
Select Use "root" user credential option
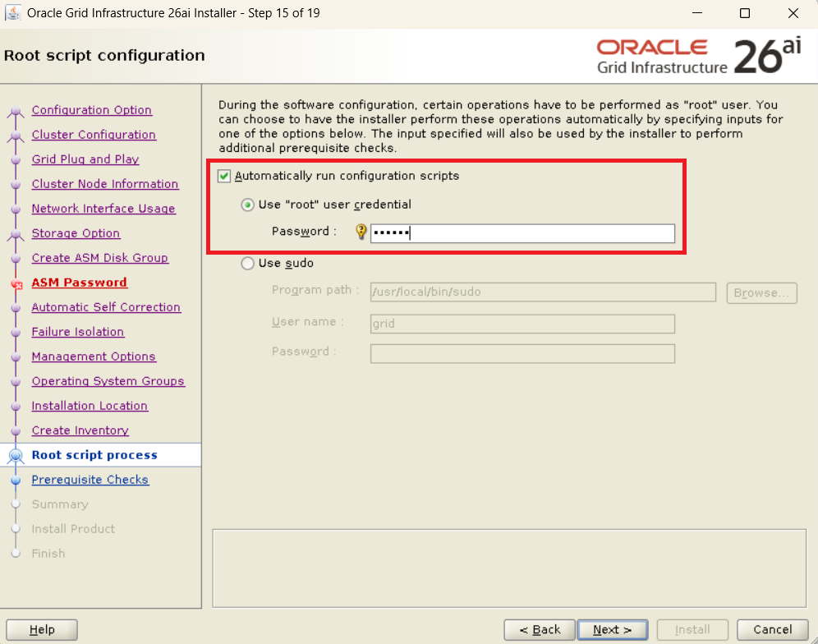[x=247, y=205]
